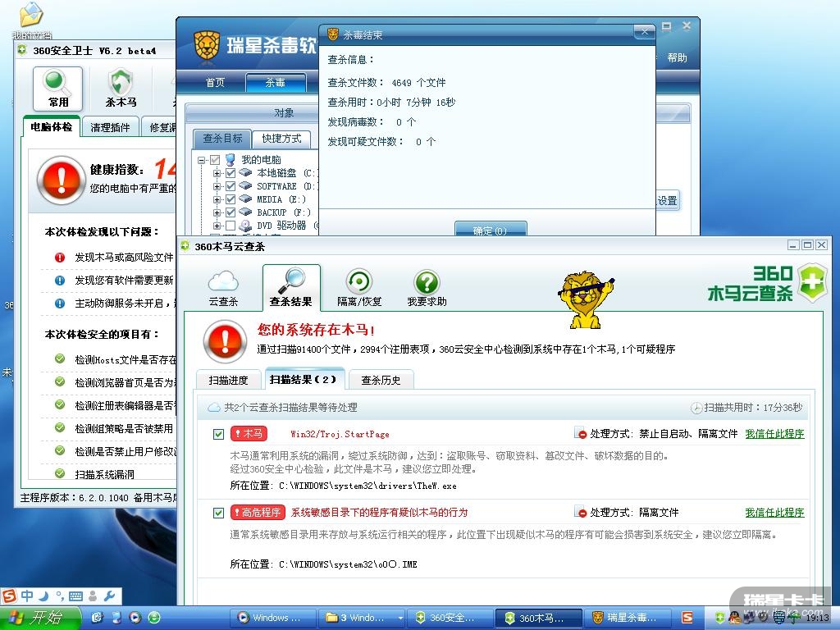Image resolution: width=840 pixels, height=630 pixels.
Task: Select 查杀目标 tab in Rising
Action: (x=222, y=139)
